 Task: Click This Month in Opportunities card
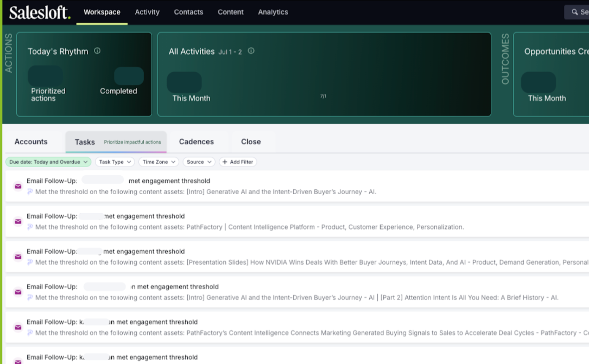(x=547, y=98)
